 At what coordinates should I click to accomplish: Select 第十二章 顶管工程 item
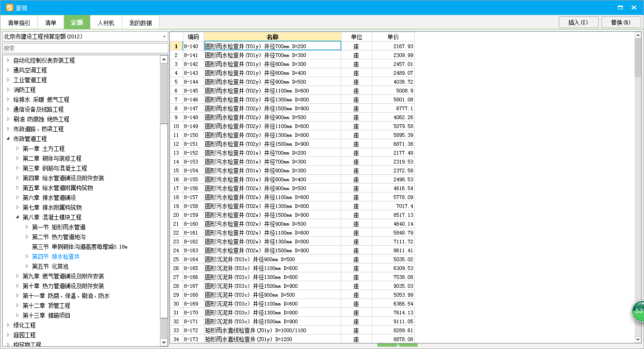point(46,306)
